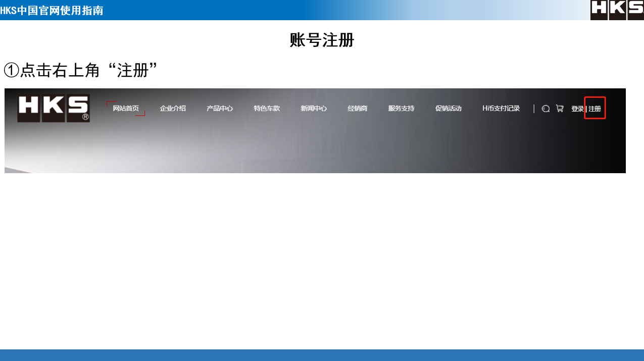Viewport: 644px width, 361px height.
Task: Open the 特色车款 nav item
Action: click(x=267, y=109)
